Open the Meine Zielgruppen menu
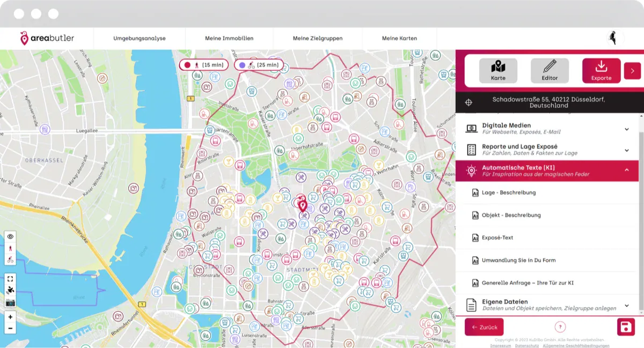 pyautogui.click(x=318, y=38)
